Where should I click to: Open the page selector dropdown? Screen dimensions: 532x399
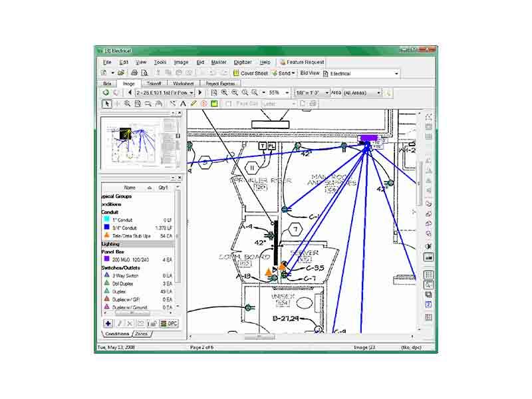pyautogui.click(x=192, y=92)
